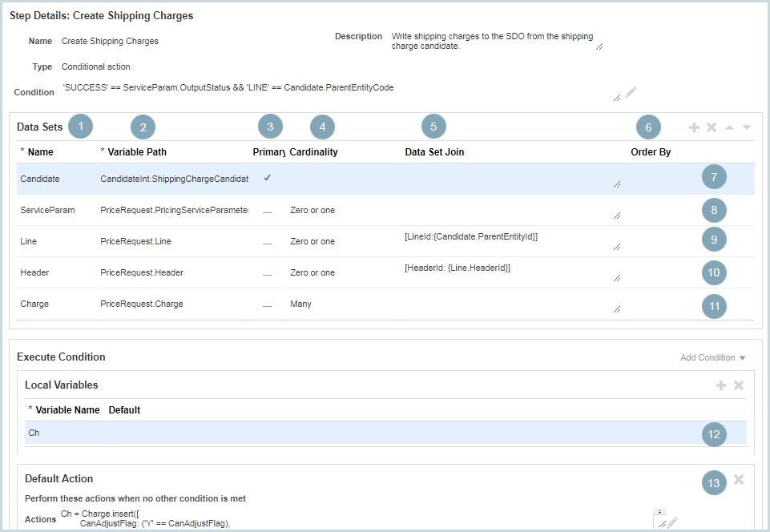Open the Add Condition dropdown
This screenshot has height=532, width=770.
[713, 357]
